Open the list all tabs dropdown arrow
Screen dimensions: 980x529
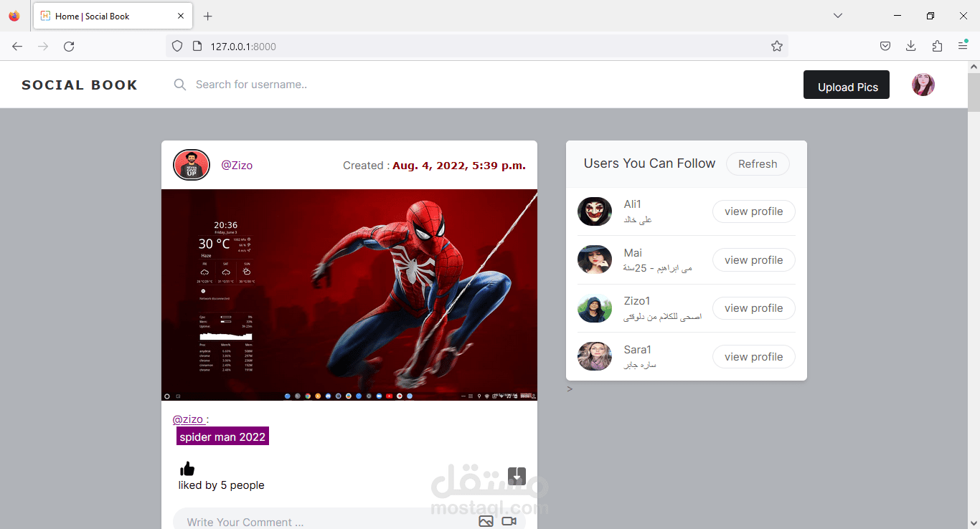tap(837, 15)
